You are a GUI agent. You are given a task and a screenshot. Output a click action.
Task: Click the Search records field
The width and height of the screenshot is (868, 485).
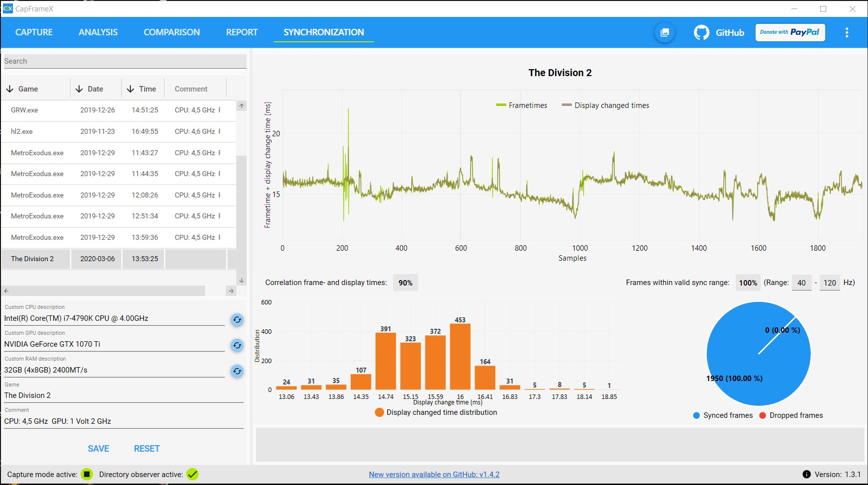[x=125, y=61]
